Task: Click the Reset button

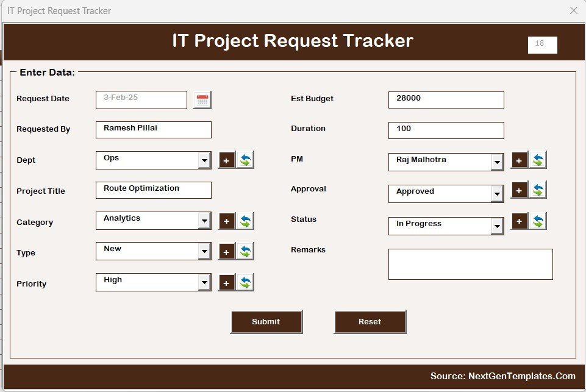Action: click(370, 322)
